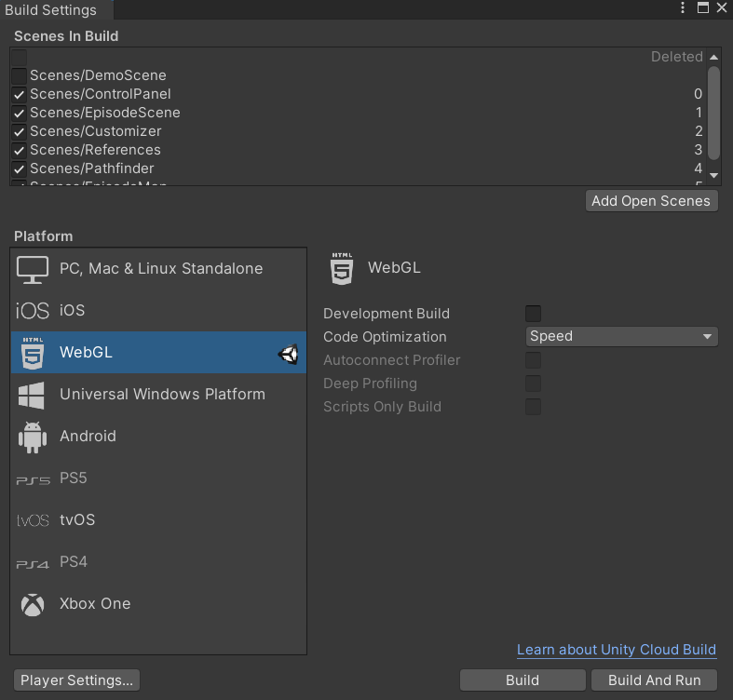733x700 pixels.
Task: Click the Unity logo on the WebGL row
Action: (289, 355)
